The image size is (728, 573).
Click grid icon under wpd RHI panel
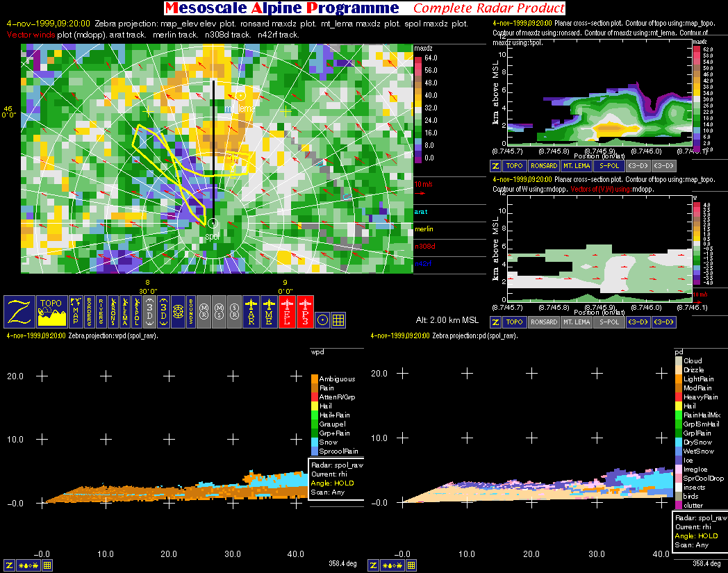click(x=47, y=565)
